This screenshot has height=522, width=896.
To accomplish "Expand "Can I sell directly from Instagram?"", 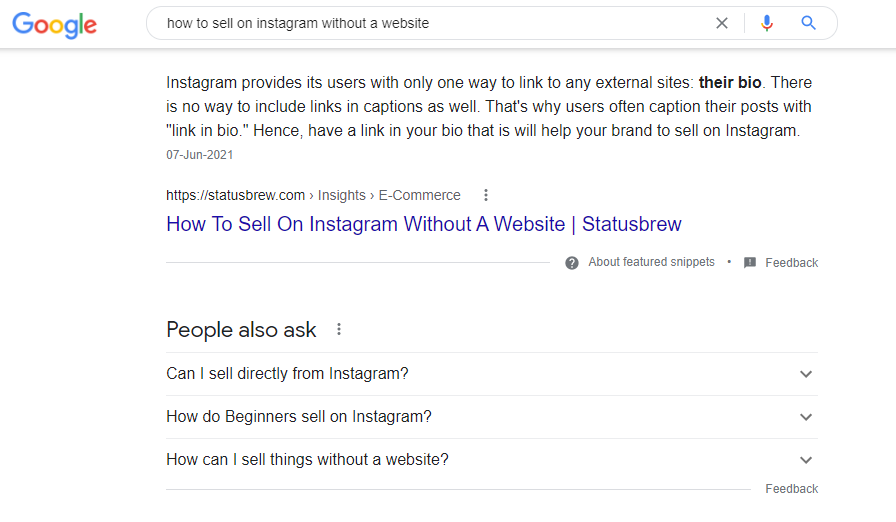I will (x=492, y=374).
